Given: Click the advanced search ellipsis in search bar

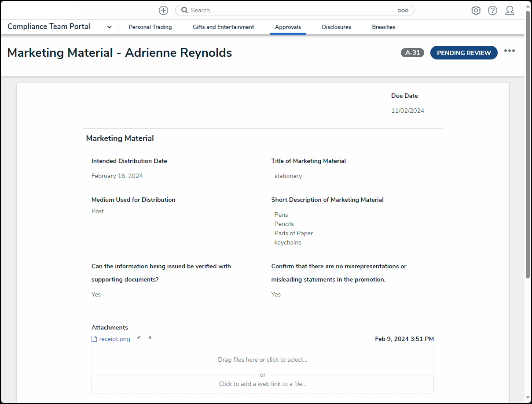Looking at the screenshot, I should tap(403, 11).
